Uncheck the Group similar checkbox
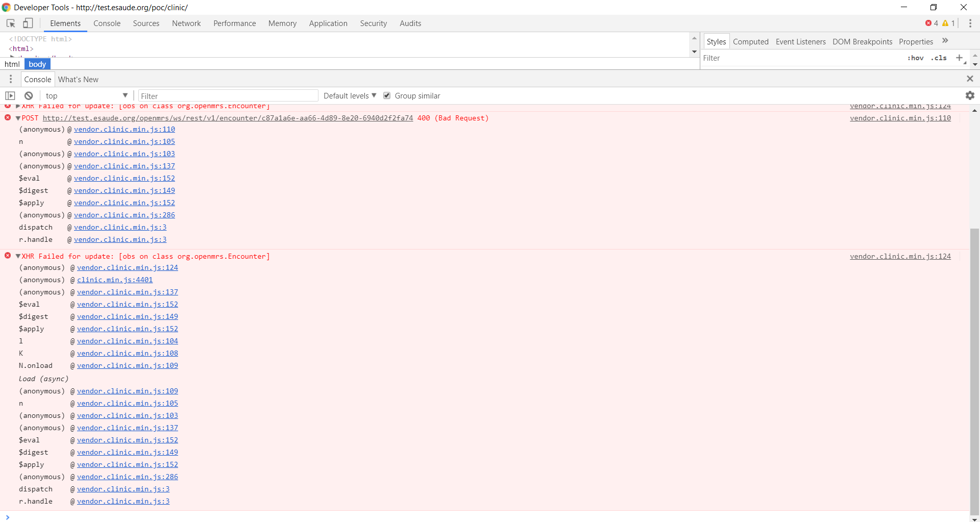Viewport: 980px width, 522px height. coord(387,95)
